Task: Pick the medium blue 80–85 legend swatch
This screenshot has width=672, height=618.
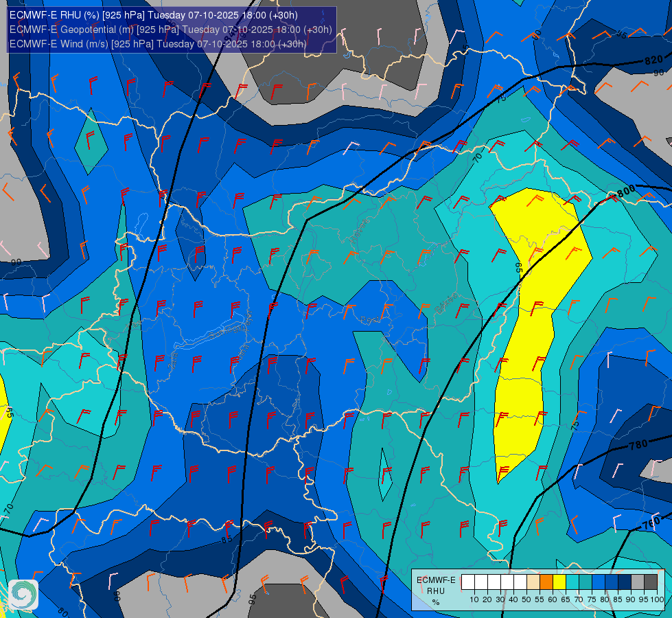Action: coord(612,582)
